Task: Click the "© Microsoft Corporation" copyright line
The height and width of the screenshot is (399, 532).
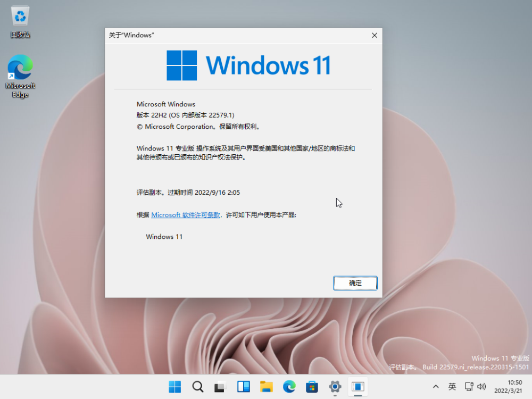Action: pyautogui.click(x=199, y=127)
